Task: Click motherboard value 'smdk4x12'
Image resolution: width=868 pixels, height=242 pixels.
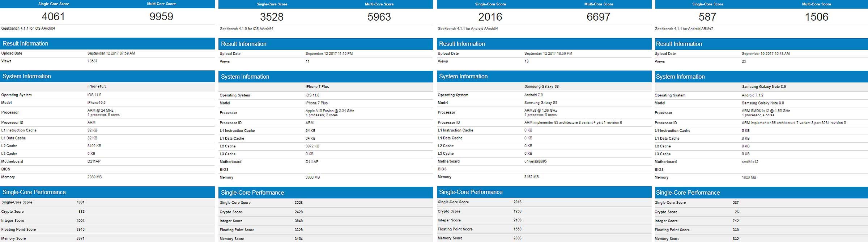Action: (x=750, y=162)
